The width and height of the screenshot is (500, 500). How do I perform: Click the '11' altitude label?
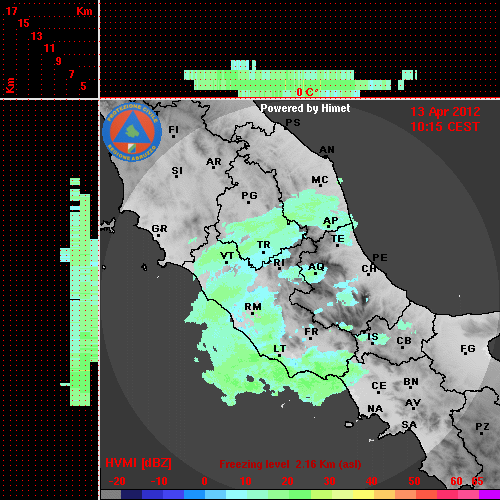[x=49, y=48]
